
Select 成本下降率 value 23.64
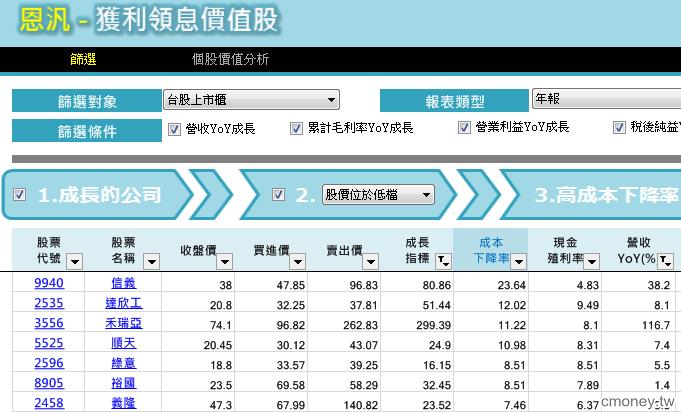(512, 285)
